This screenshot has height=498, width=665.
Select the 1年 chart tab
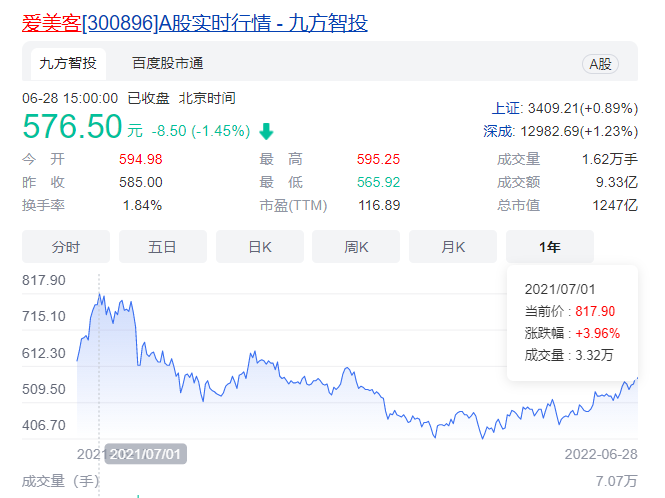550,246
